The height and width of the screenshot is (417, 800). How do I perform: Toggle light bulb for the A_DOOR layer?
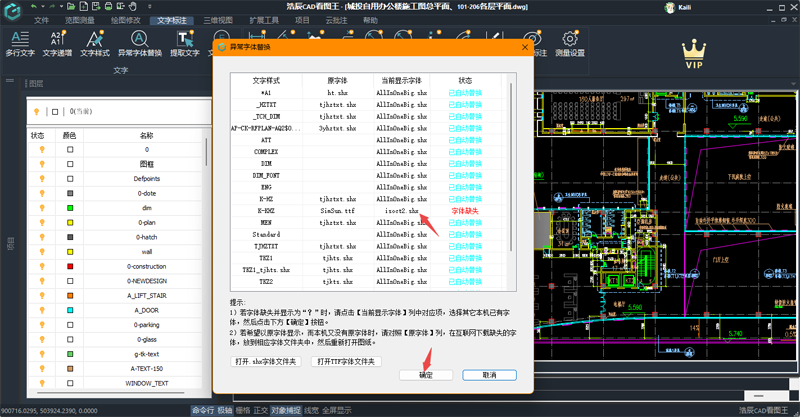tap(41, 310)
